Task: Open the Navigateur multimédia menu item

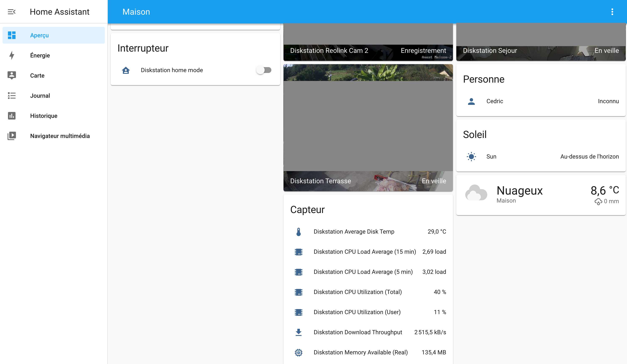Action: 53,136
